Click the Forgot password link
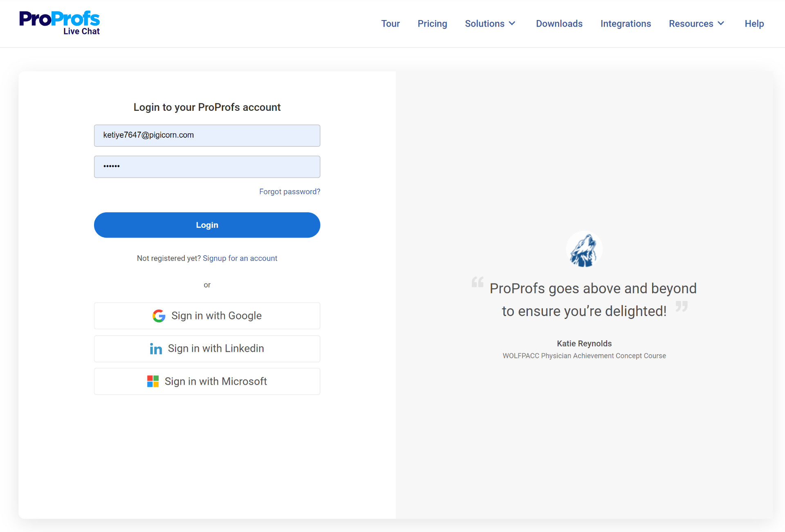This screenshot has width=785, height=532. (x=289, y=191)
